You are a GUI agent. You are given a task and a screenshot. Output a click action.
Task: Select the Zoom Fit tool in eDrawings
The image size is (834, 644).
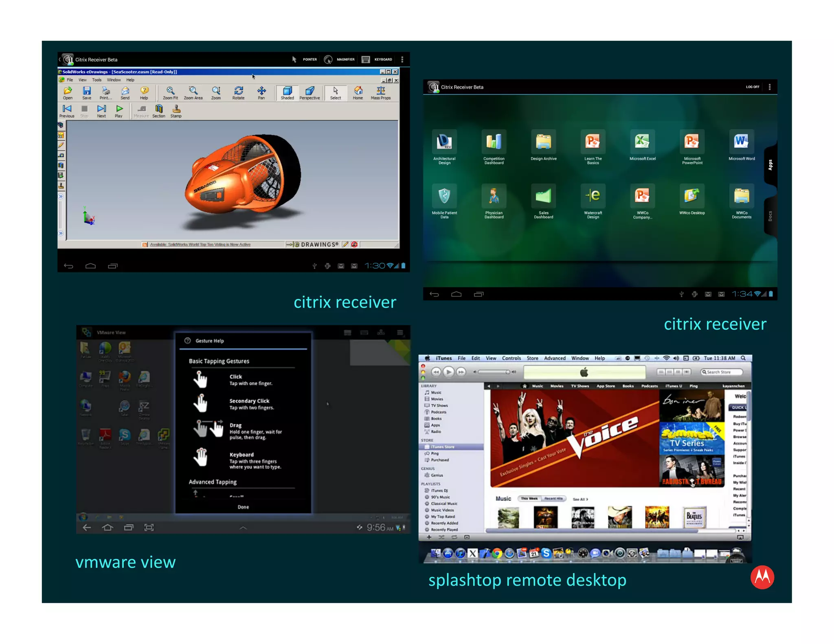click(x=170, y=93)
